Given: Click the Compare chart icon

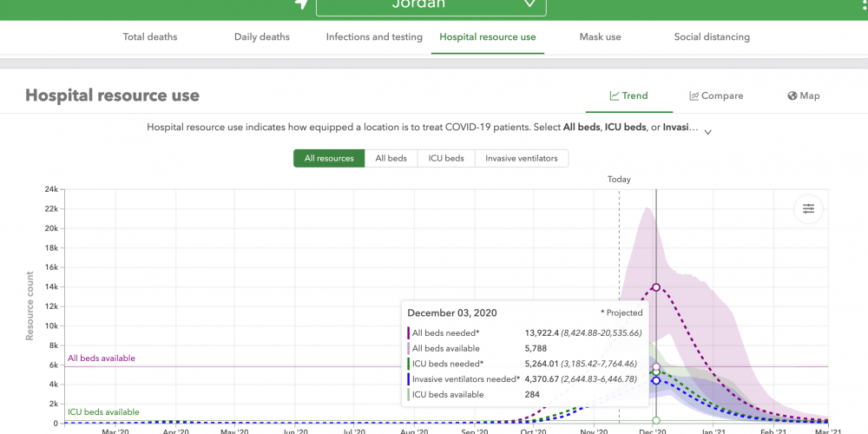Looking at the screenshot, I should tap(694, 95).
